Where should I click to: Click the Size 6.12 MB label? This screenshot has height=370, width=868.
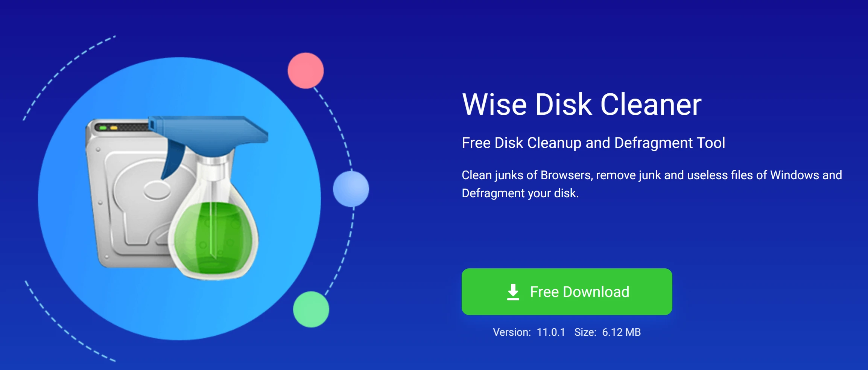[607, 332]
